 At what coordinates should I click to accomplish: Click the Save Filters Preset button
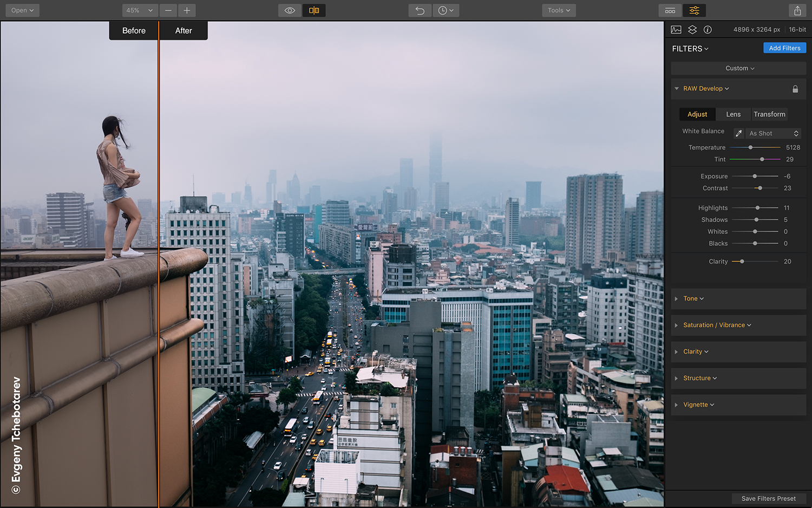point(769,499)
